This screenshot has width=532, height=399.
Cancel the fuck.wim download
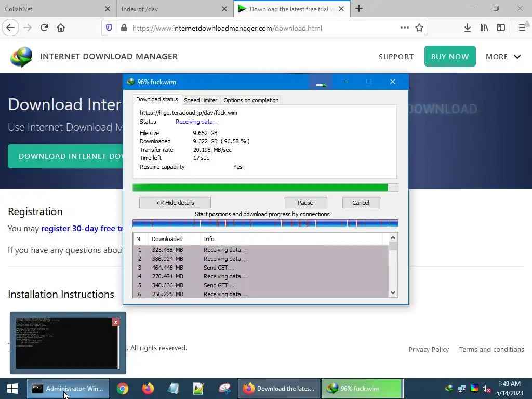point(361,203)
